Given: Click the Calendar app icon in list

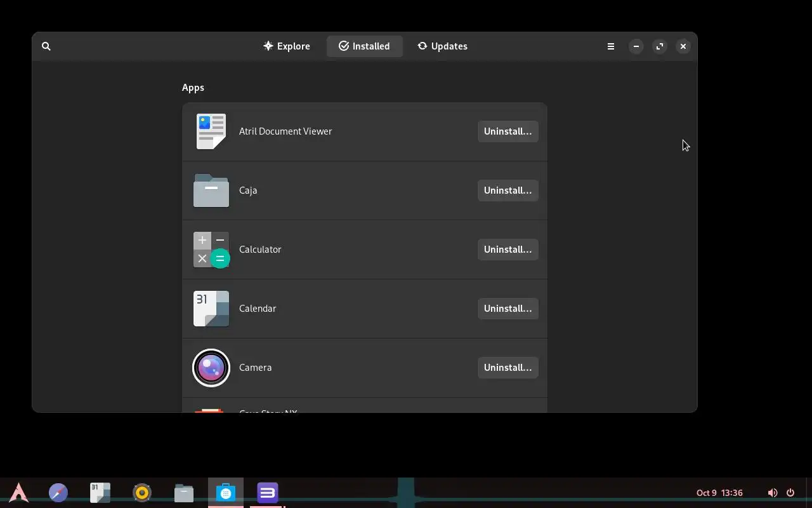Looking at the screenshot, I should tap(211, 309).
